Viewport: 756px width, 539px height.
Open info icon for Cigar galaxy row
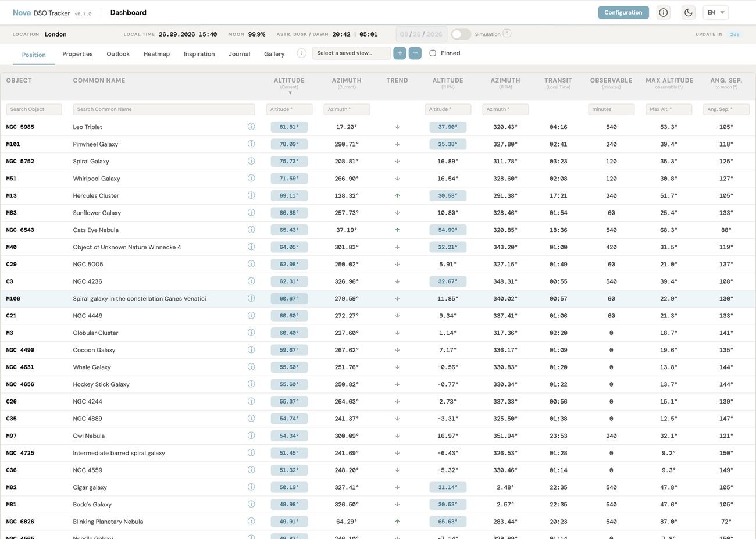(x=251, y=487)
